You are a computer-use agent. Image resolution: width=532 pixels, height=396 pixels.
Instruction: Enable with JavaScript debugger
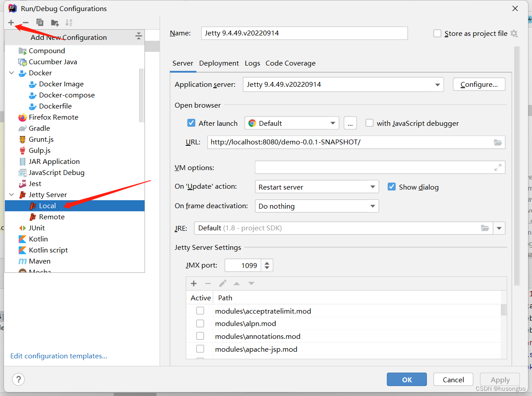pyautogui.click(x=369, y=123)
